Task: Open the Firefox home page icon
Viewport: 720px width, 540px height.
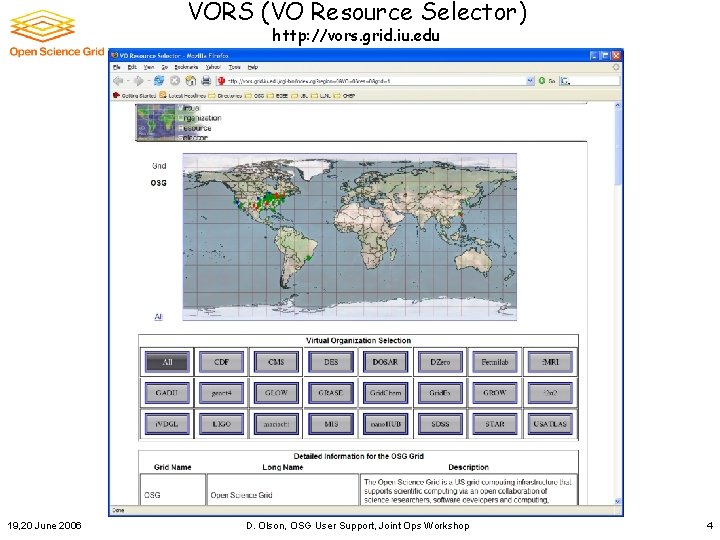Action: tap(191, 81)
